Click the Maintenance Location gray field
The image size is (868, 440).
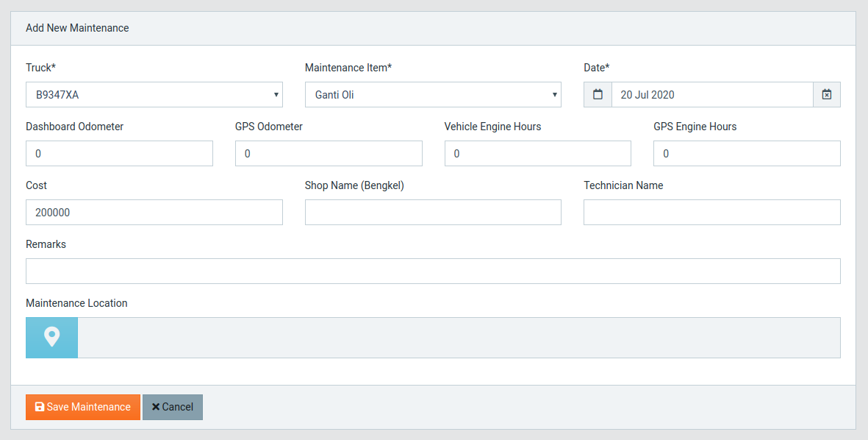(459, 338)
